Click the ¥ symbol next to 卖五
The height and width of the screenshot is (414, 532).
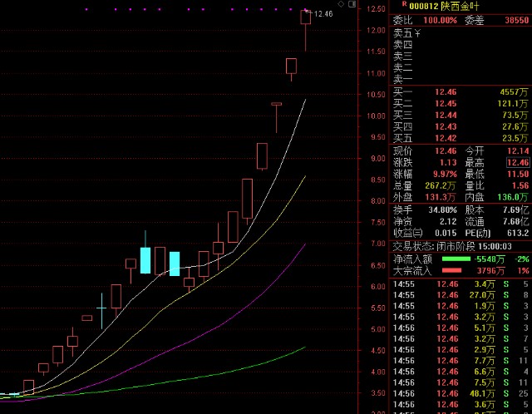click(x=418, y=33)
